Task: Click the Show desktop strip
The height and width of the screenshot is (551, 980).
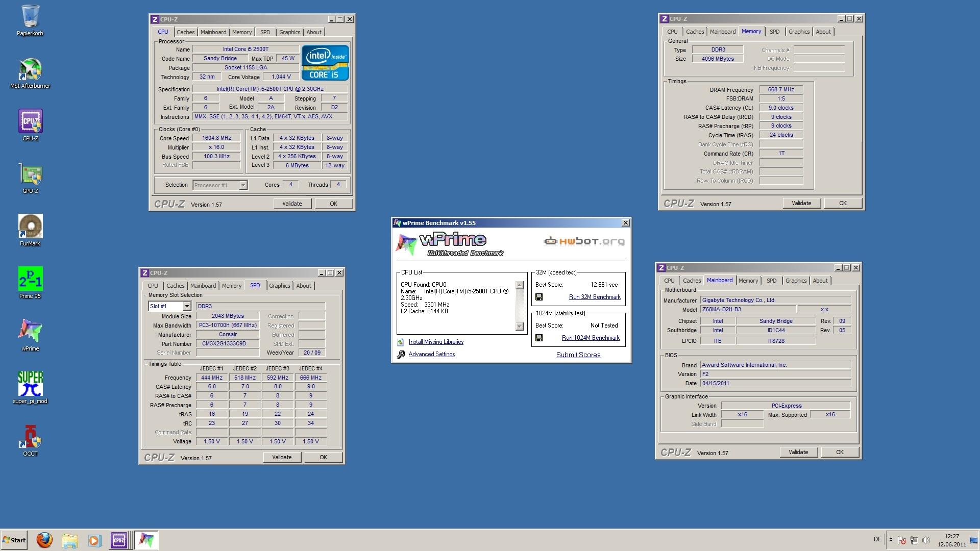Action: tap(974, 540)
